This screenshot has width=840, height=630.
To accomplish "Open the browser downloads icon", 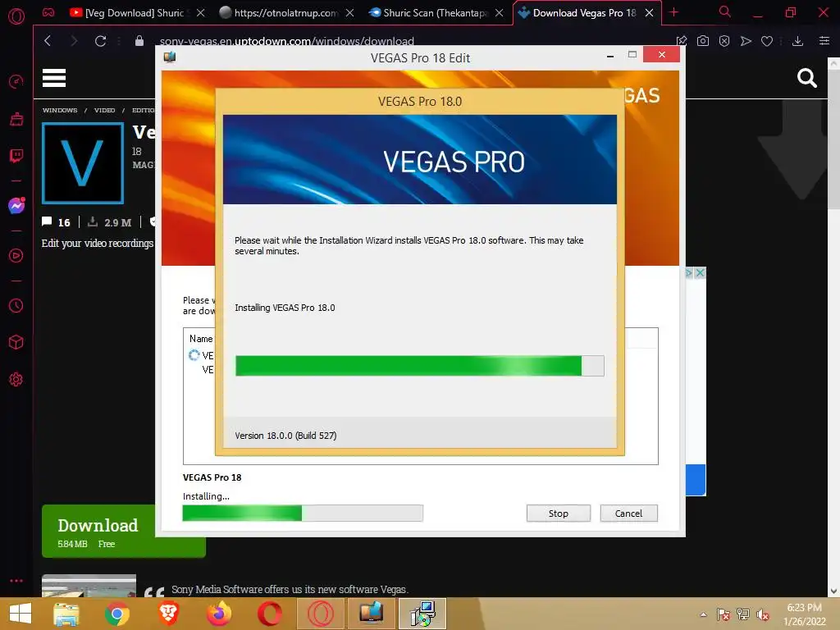I will 797,41.
